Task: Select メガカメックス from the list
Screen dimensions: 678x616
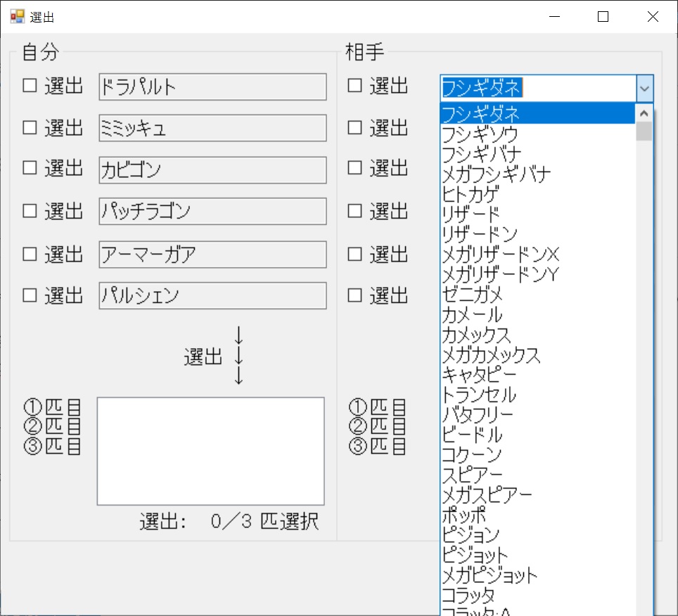Action: [537, 355]
